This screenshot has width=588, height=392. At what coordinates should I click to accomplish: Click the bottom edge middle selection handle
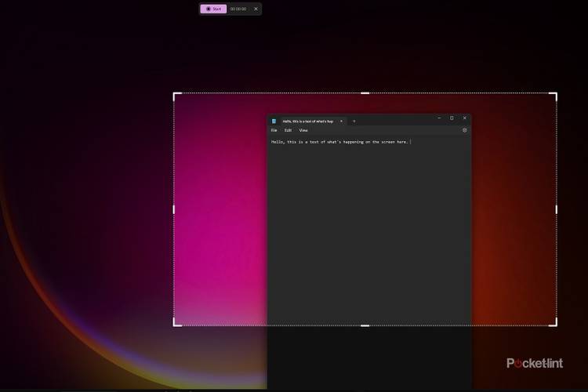point(365,325)
